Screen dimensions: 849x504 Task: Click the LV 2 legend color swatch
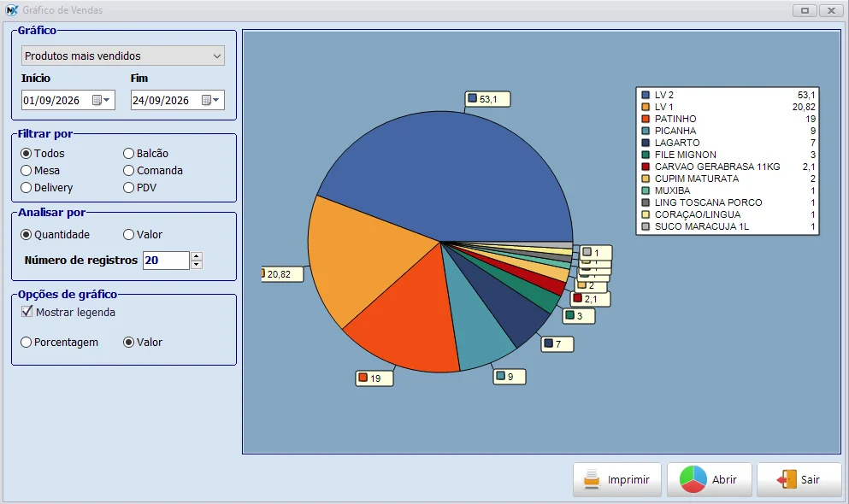click(x=646, y=95)
